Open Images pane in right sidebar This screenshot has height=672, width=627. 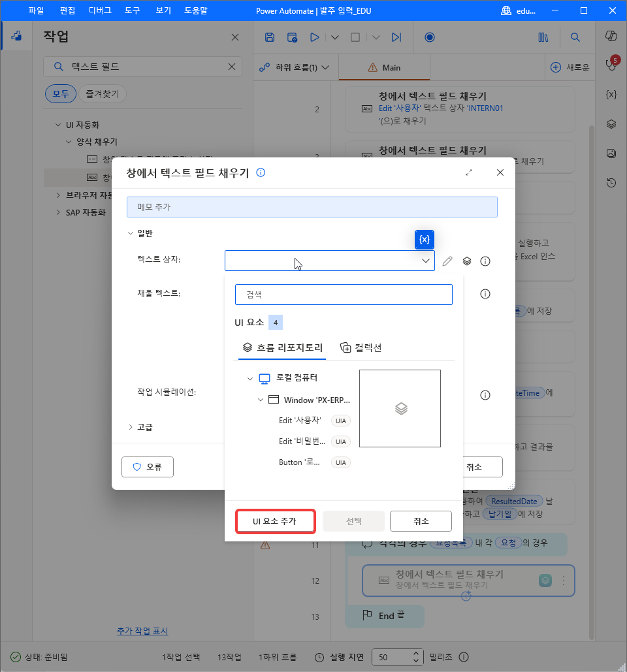pos(611,153)
